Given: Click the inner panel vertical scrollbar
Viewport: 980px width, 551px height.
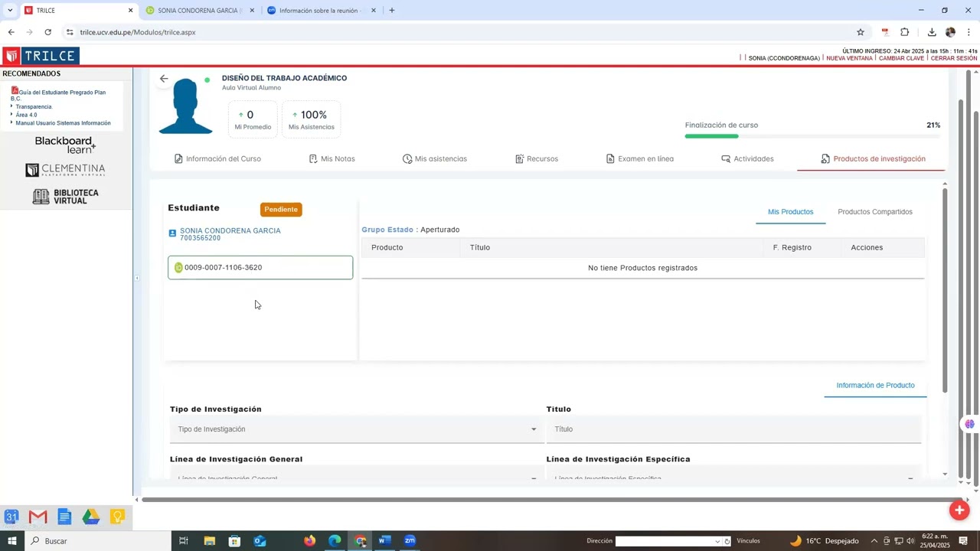Looking at the screenshot, I should coord(945,289).
